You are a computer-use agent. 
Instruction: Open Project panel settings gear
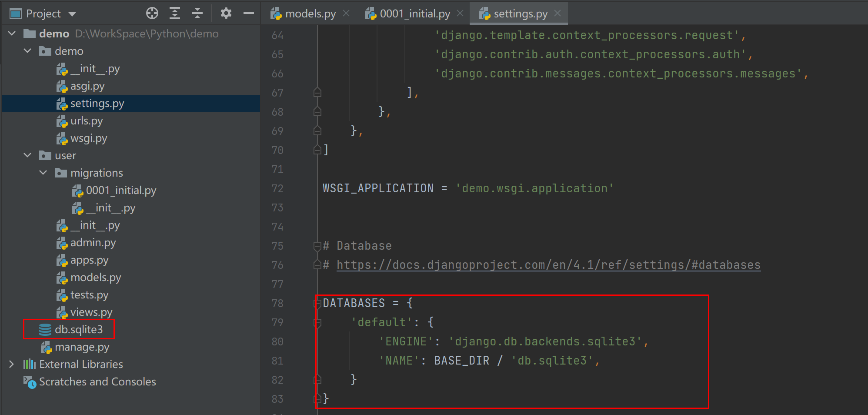226,13
